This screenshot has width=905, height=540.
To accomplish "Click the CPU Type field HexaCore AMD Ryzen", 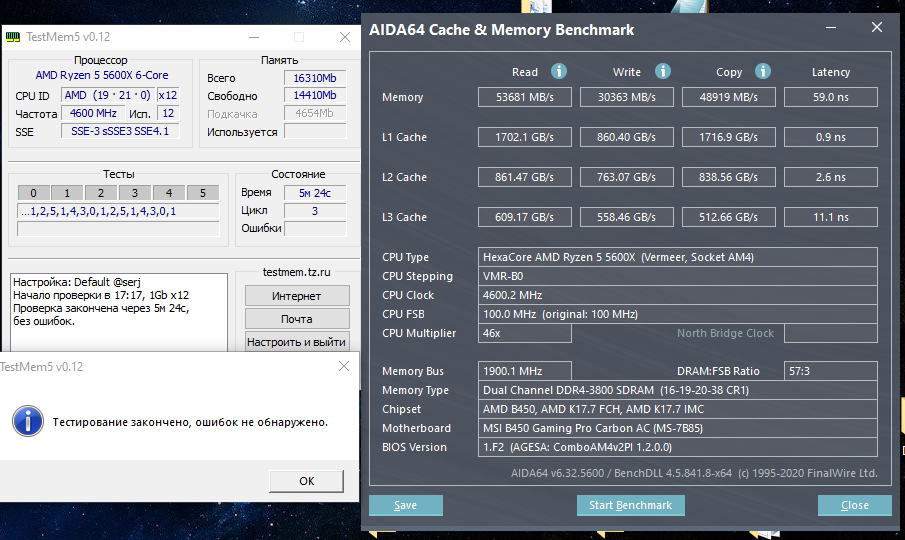I will [678, 257].
